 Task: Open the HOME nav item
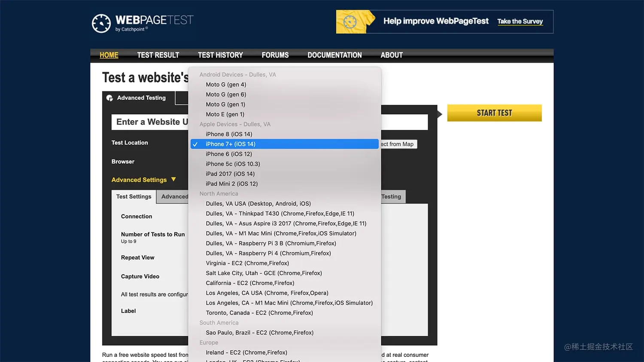pos(109,55)
